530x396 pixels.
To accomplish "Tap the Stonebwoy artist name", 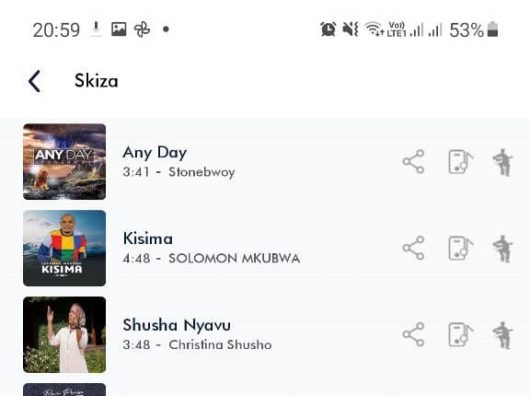I will pos(202,172).
